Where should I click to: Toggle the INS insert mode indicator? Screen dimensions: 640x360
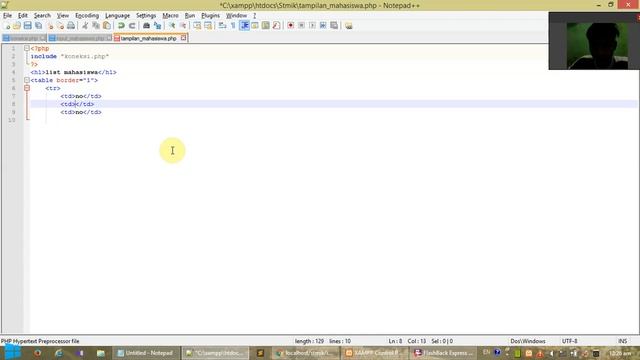coord(622,341)
